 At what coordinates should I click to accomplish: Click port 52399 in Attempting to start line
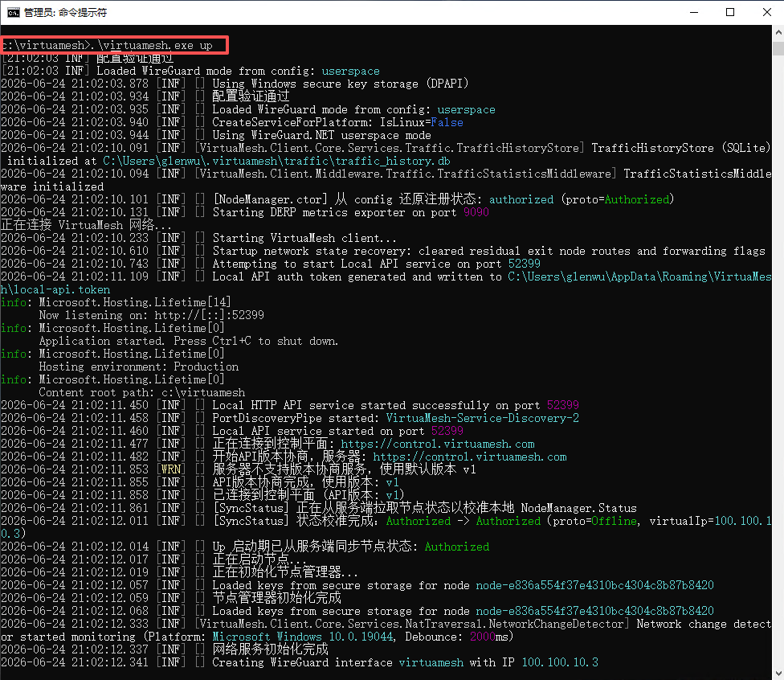point(525,264)
